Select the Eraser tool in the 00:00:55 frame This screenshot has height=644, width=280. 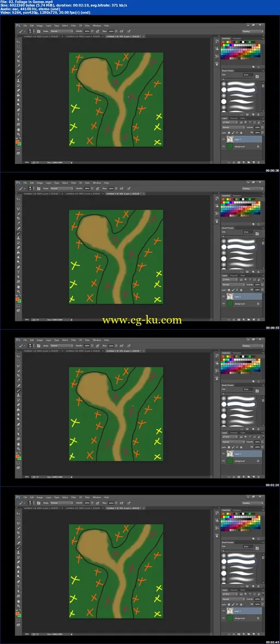[19, 248]
